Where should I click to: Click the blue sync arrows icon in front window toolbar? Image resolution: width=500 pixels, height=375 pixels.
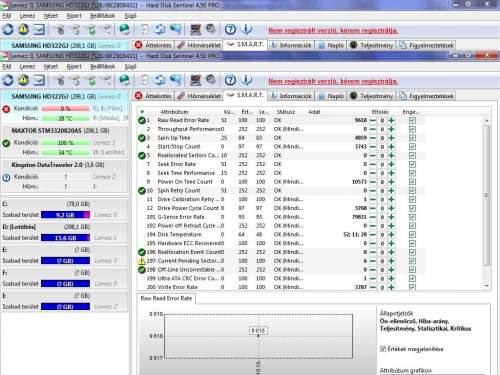pyautogui.click(x=160, y=80)
